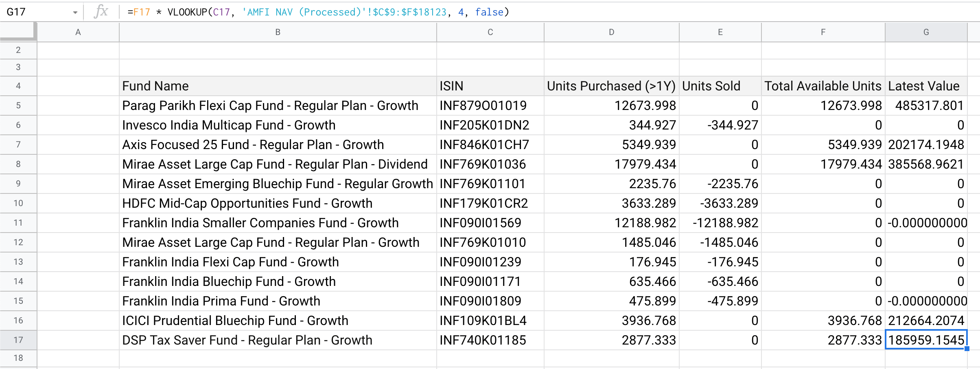
Task: Click selected cell 185959.1545
Action: click(926, 340)
